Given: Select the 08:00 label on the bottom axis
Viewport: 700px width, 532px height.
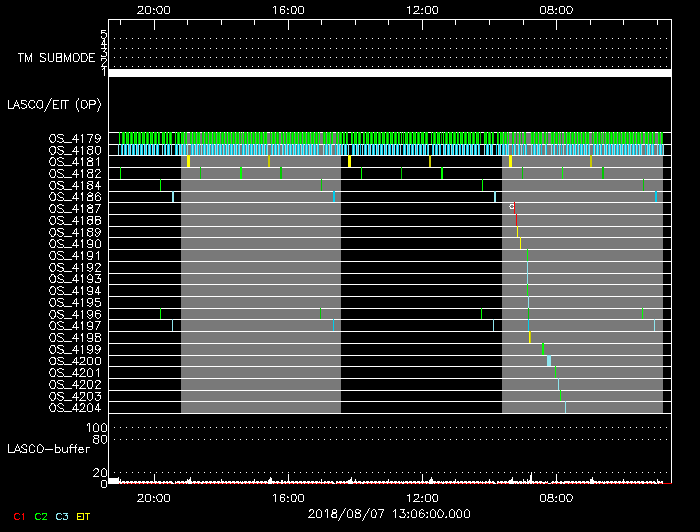Looking at the screenshot, I should (x=555, y=497).
